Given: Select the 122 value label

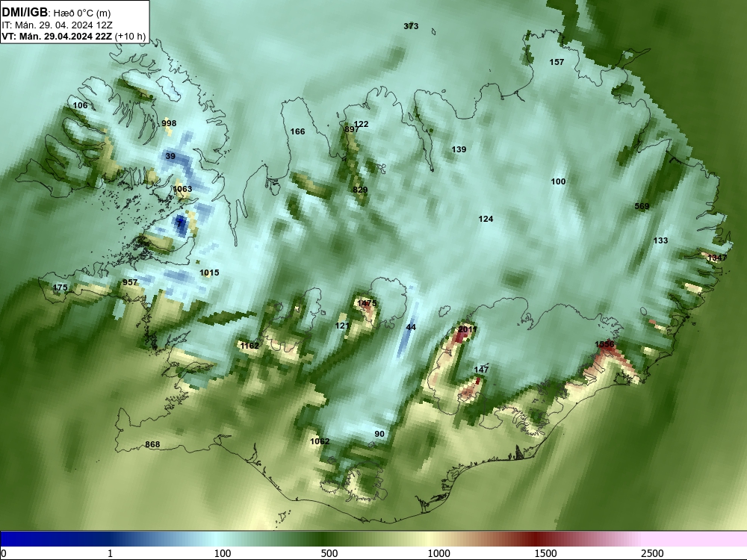Looking at the screenshot, I should click(361, 124).
